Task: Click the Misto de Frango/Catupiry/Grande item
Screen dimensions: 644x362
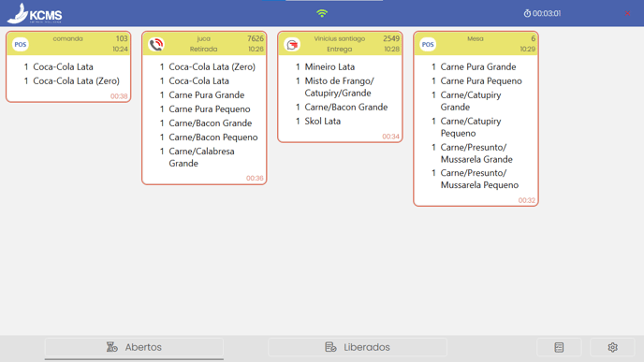Action: 340,87
